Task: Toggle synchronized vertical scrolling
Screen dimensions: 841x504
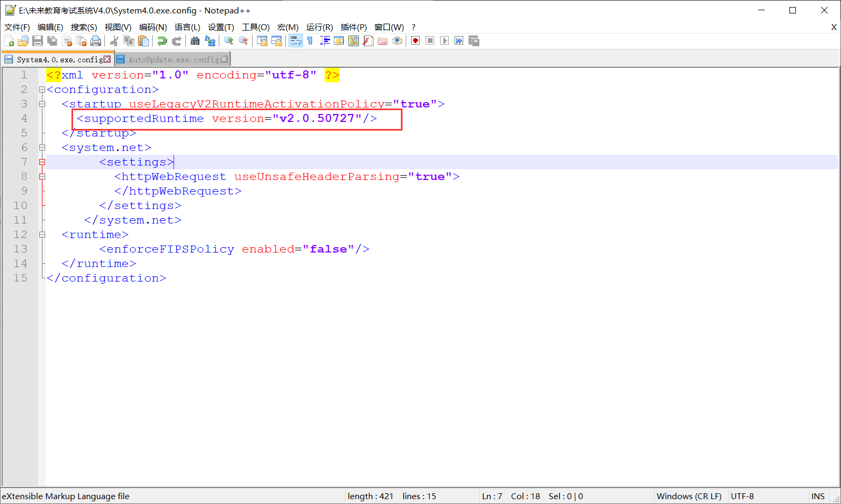Action: point(262,41)
